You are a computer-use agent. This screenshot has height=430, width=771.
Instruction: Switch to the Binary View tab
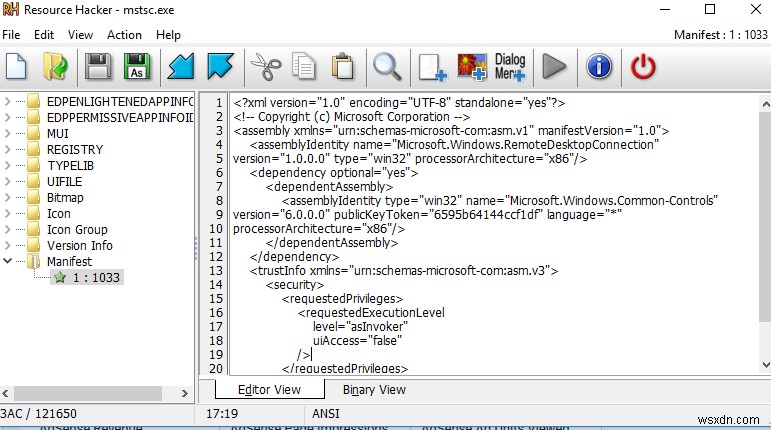(374, 390)
